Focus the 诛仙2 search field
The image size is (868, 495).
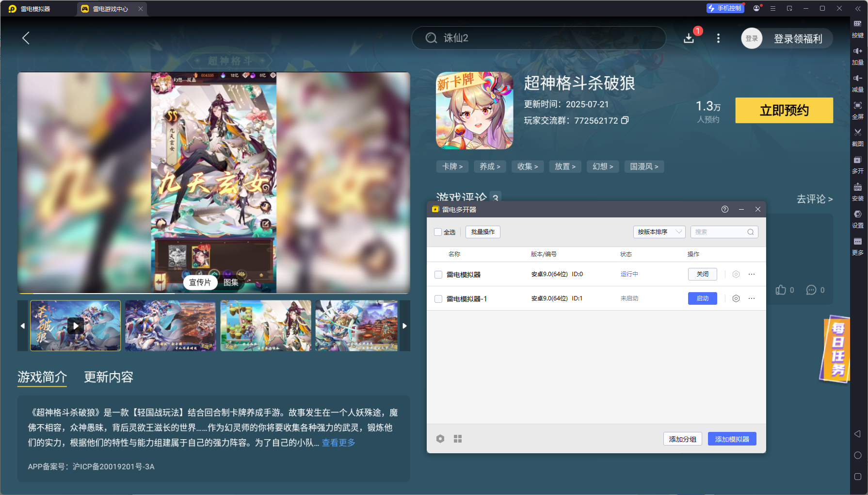pyautogui.click(x=539, y=38)
